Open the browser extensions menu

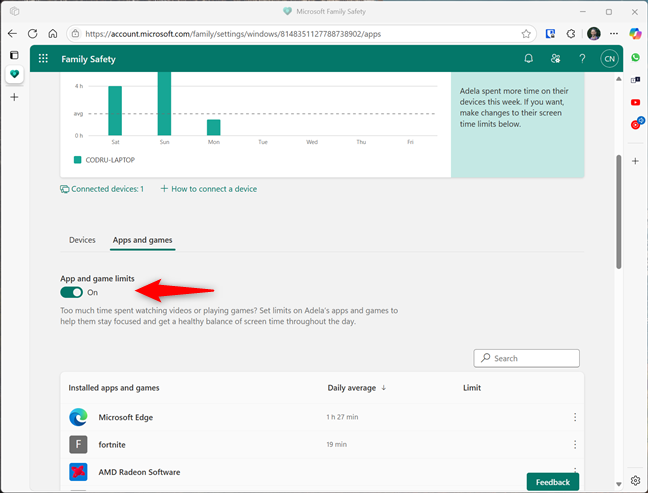pyautogui.click(x=571, y=33)
